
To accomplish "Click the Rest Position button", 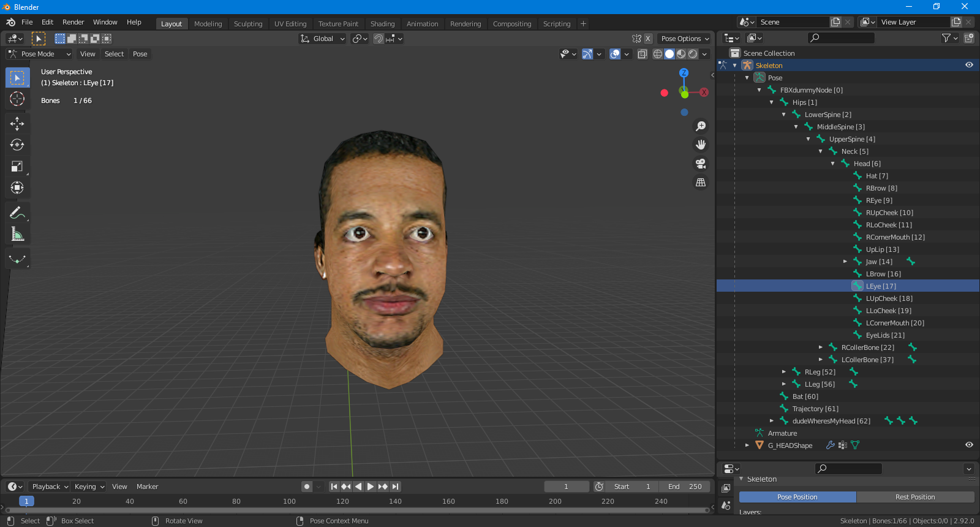I will click(915, 497).
